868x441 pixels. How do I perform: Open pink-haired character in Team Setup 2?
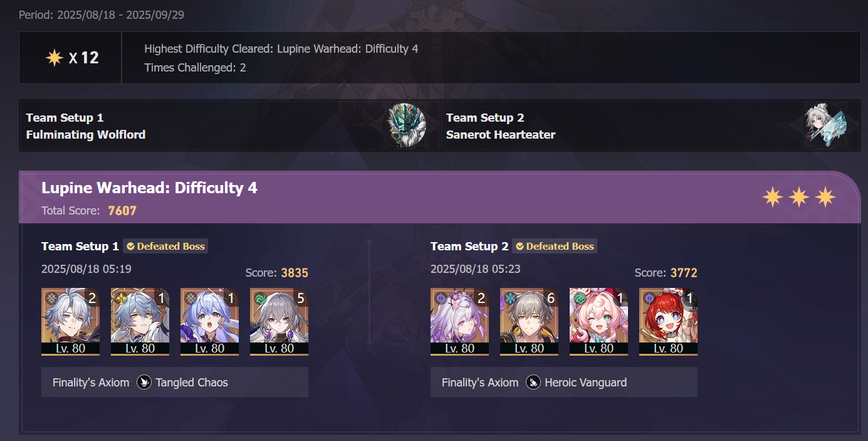click(x=599, y=322)
